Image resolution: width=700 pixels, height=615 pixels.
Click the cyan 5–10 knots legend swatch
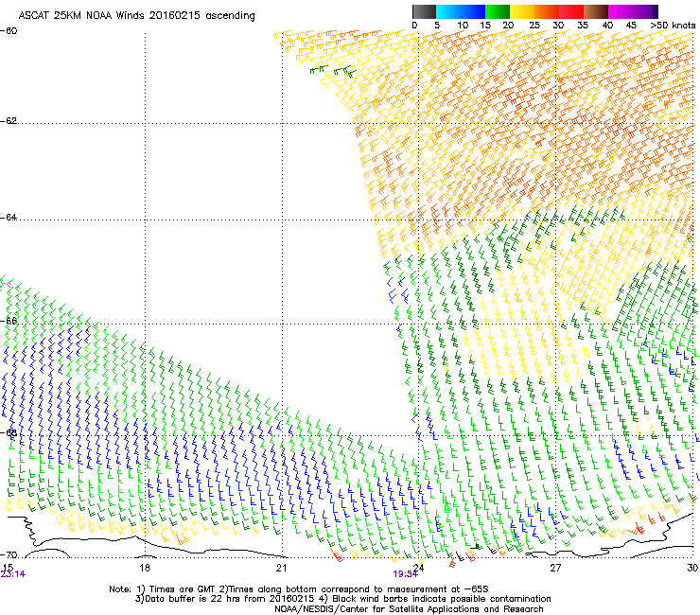[448, 11]
